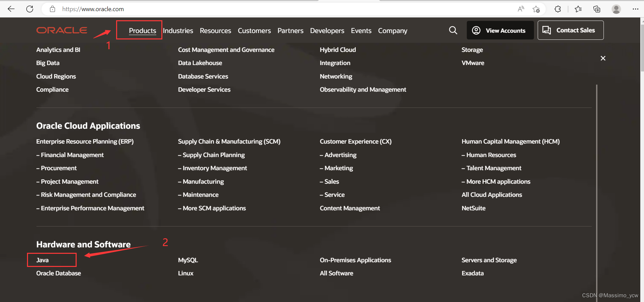Screen dimensions: 644x302
Task: Add this page to favorites star icon
Action: click(536, 9)
